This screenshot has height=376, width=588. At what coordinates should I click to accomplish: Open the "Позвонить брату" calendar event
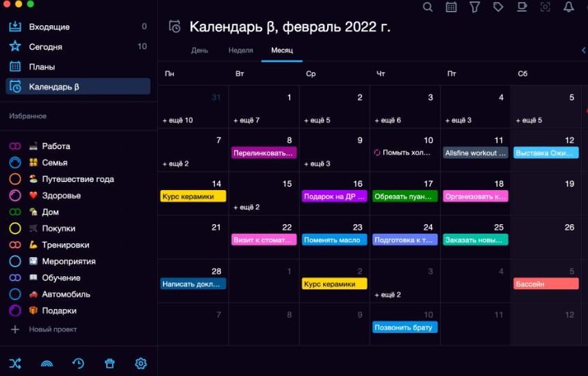(405, 327)
